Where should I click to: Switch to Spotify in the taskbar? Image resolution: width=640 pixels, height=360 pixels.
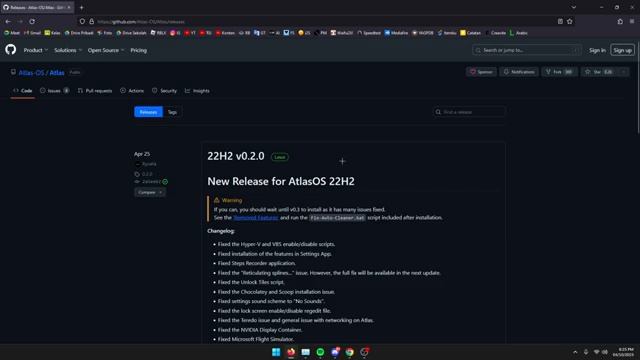click(x=320, y=352)
